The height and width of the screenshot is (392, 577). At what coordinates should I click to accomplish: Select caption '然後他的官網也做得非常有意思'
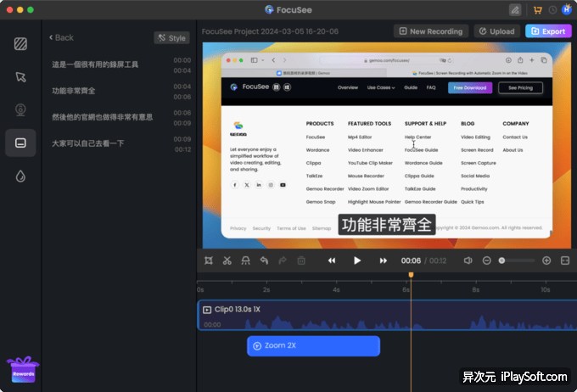click(103, 117)
